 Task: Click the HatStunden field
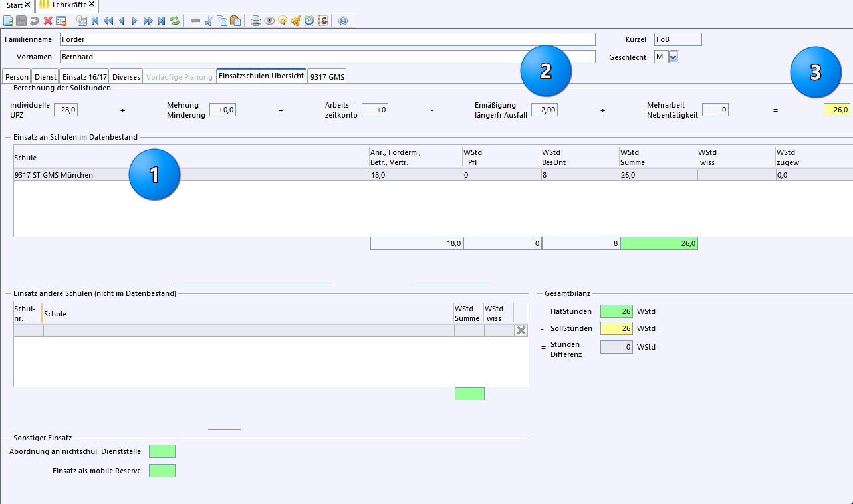tap(616, 311)
